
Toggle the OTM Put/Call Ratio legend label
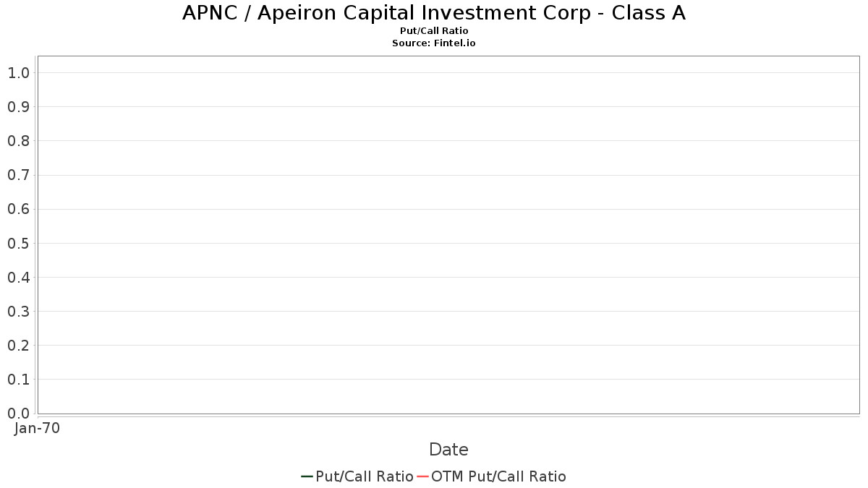pos(498,476)
